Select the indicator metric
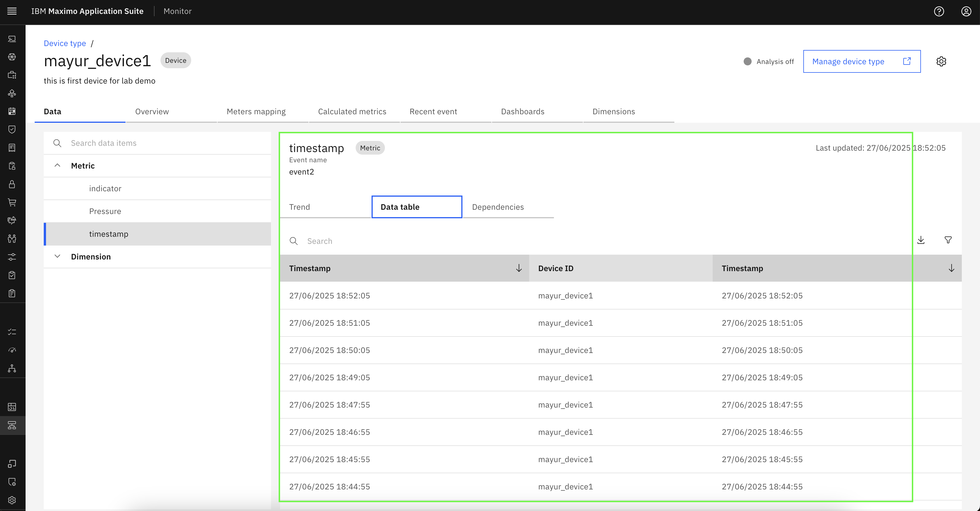 pyautogui.click(x=157, y=188)
